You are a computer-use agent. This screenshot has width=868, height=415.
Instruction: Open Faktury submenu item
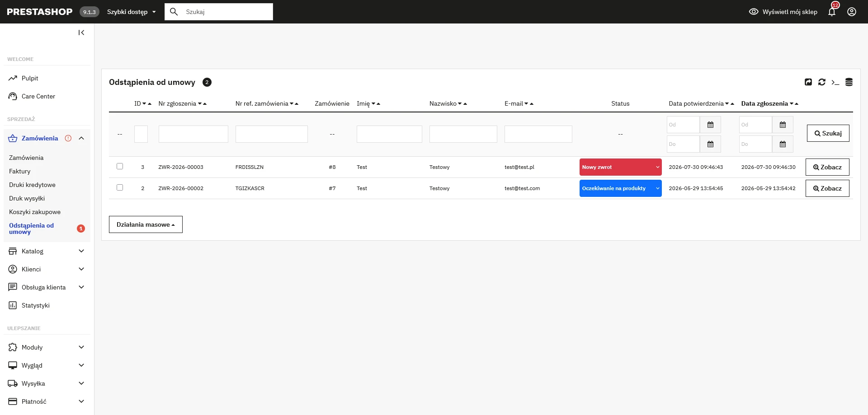click(x=20, y=171)
